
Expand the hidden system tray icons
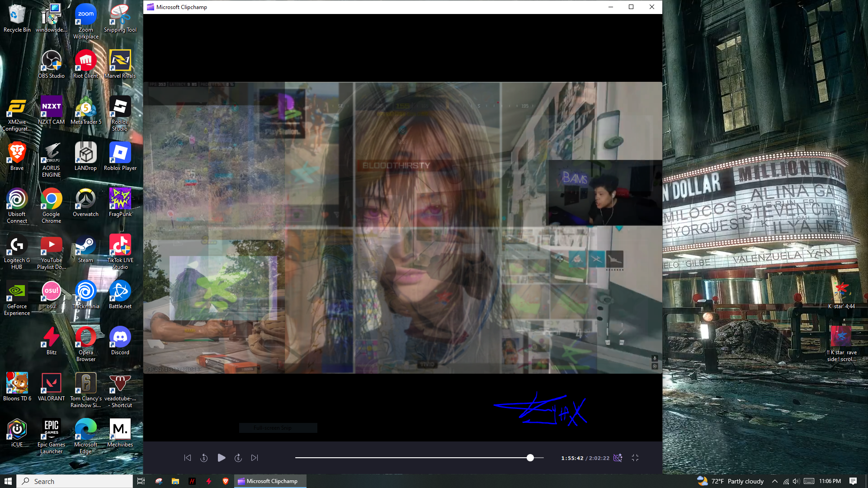774,481
